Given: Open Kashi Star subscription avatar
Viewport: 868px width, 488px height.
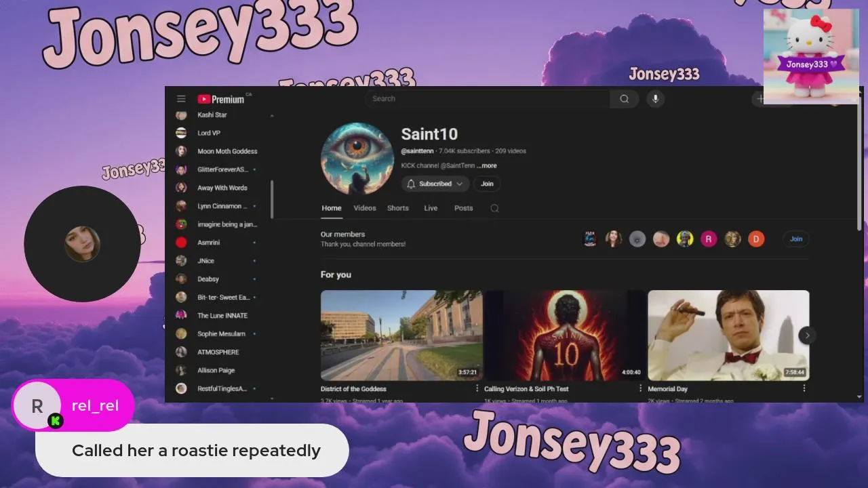Looking at the screenshot, I should (x=181, y=115).
